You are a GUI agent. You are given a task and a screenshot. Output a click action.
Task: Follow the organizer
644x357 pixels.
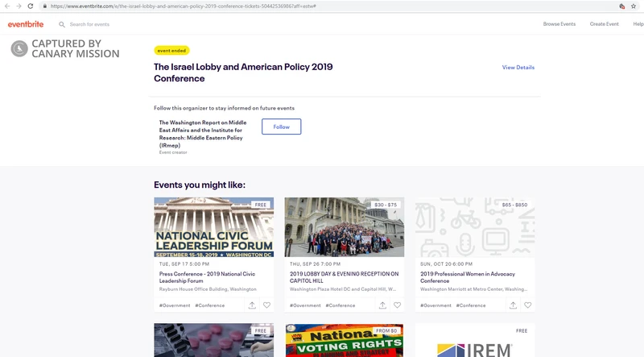coord(281,127)
